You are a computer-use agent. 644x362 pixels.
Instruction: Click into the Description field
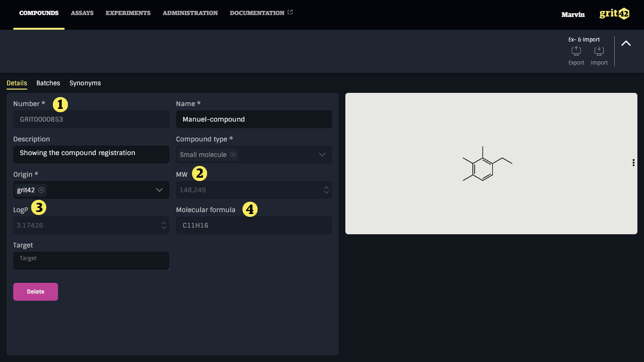(91, 155)
